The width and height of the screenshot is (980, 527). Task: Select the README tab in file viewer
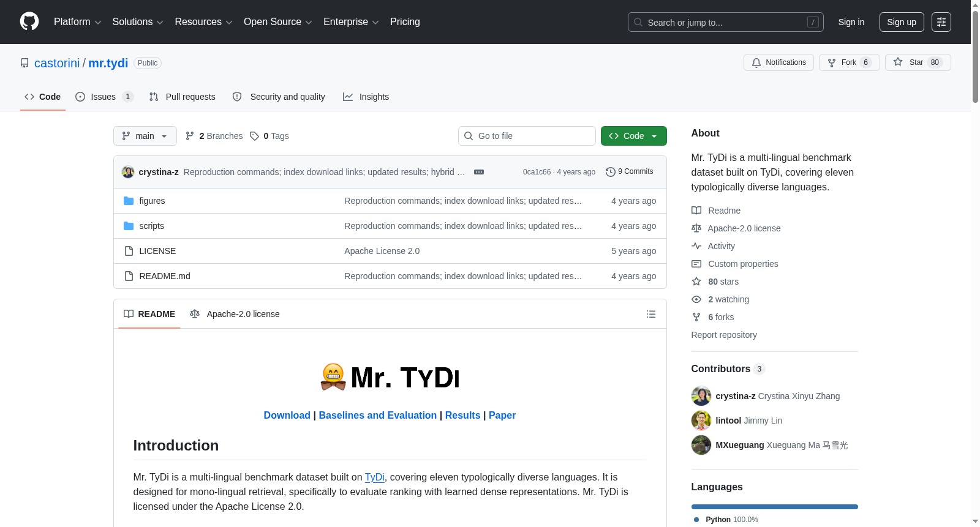[x=149, y=314]
